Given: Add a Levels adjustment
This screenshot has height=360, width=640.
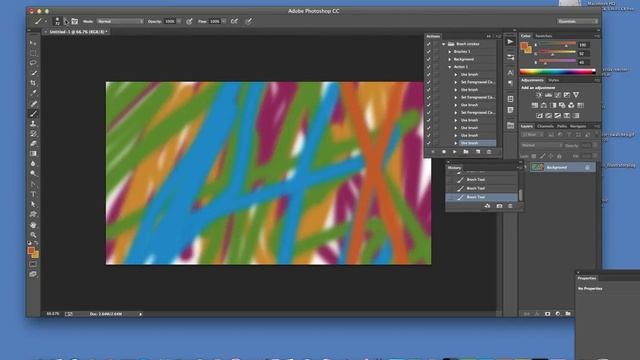Looking at the screenshot, I should (548, 95).
